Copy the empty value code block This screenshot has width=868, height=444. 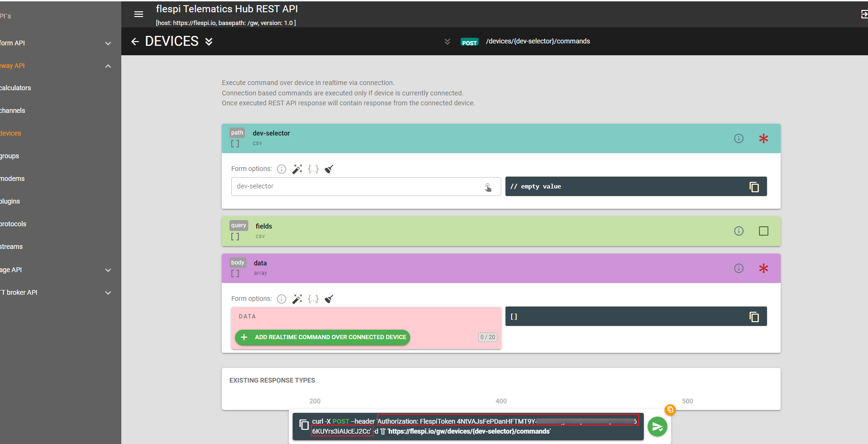click(x=754, y=187)
